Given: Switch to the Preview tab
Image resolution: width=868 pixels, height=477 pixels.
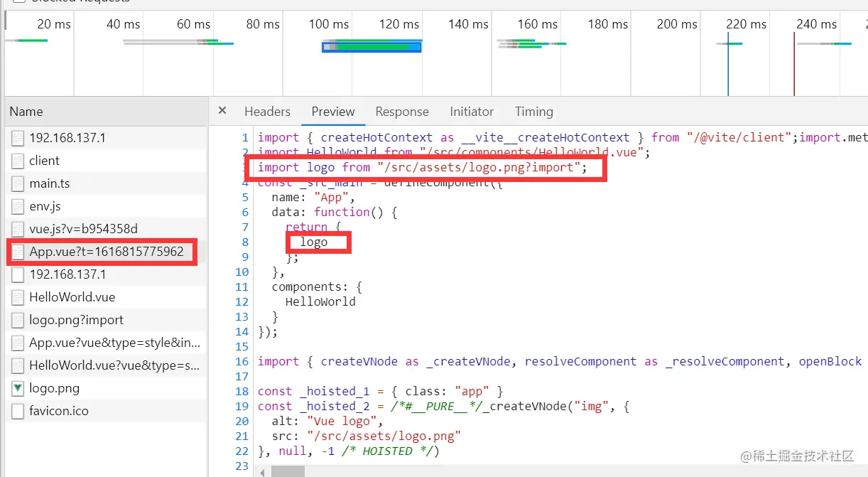Looking at the screenshot, I should point(332,112).
